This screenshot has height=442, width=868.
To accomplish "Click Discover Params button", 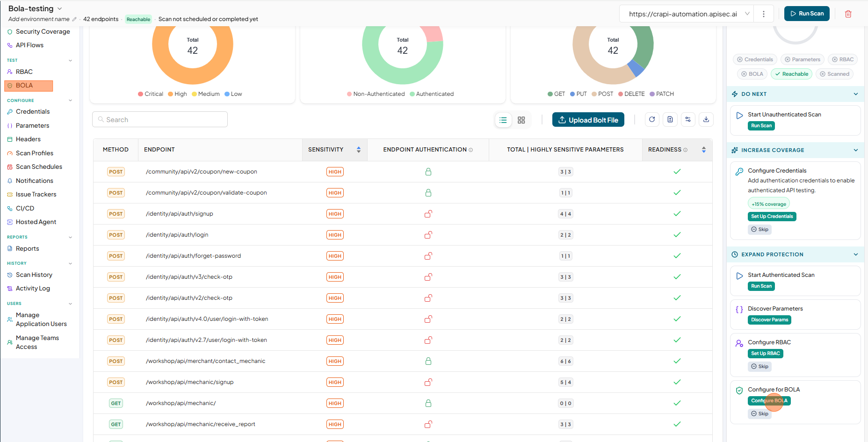I will point(769,320).
